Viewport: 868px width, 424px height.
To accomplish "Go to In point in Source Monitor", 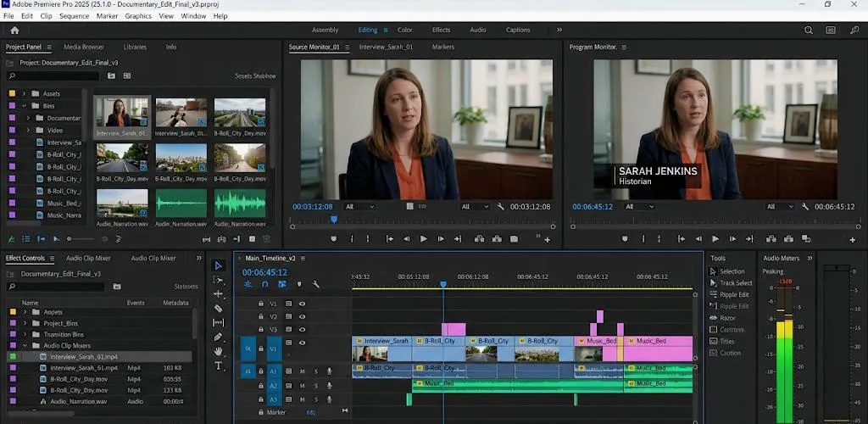I will pyautogui.click(x=390, y=239).
